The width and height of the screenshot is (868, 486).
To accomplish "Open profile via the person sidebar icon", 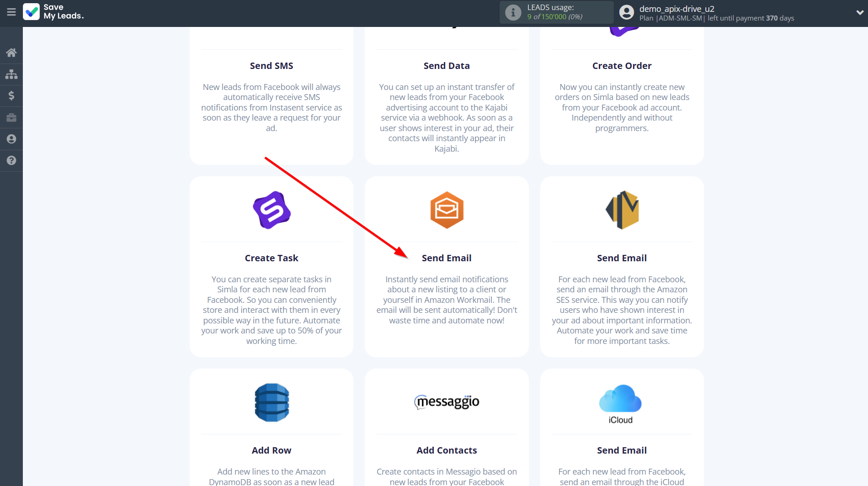I will click(11, 139).
